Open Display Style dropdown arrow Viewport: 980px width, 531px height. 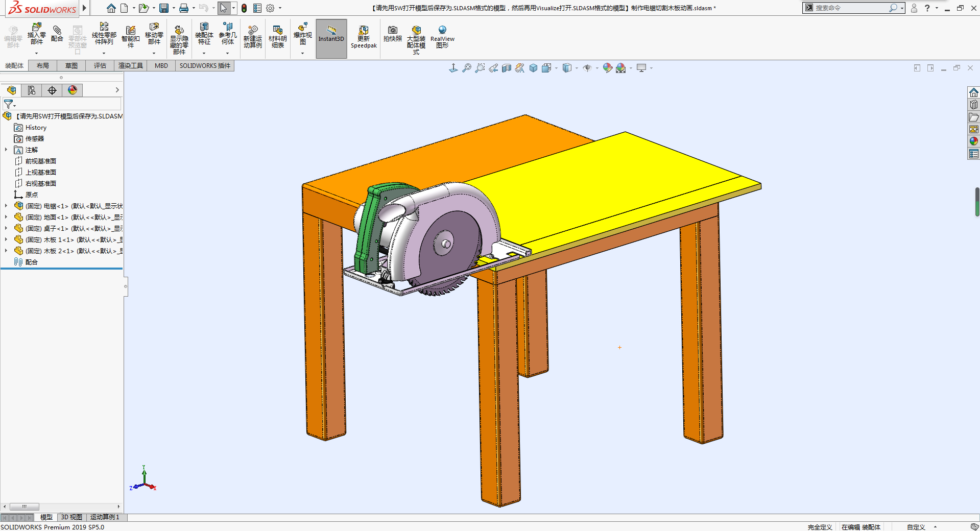click(x=577, y=68)
